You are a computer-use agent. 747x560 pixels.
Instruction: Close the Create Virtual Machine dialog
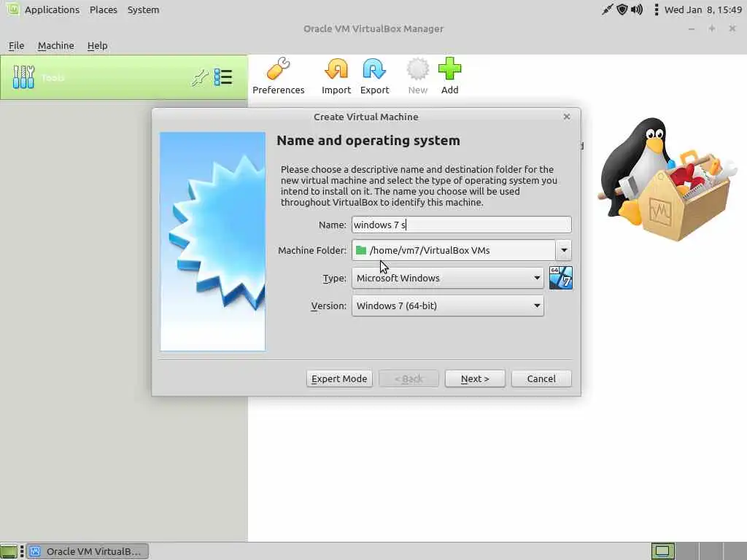pyautogui.click(x=566, y=117)
